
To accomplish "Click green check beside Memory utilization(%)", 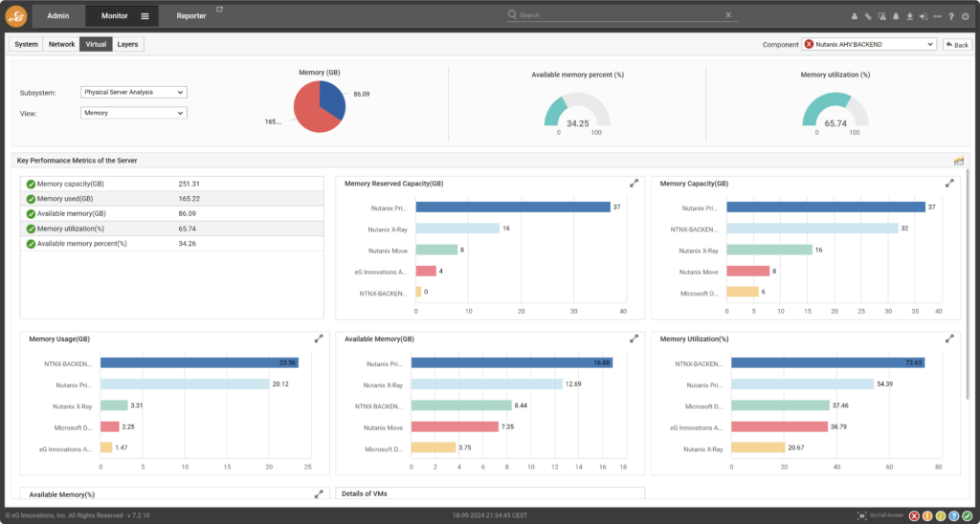I will tap(31, 229).
